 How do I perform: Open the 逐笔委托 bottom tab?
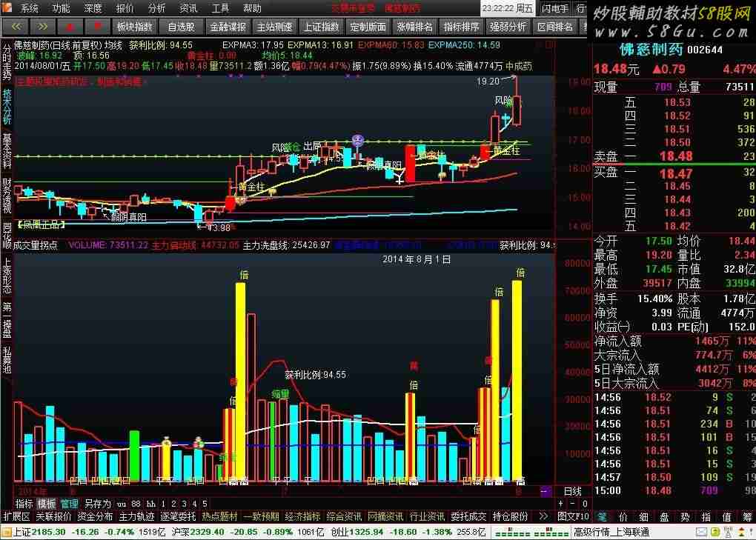[178, 516]
